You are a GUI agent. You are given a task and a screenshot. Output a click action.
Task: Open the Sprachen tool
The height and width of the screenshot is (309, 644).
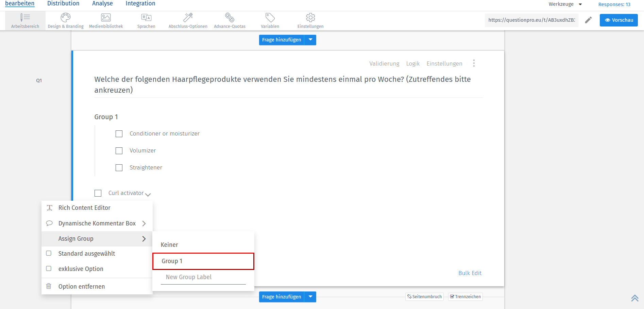point(146,20)
